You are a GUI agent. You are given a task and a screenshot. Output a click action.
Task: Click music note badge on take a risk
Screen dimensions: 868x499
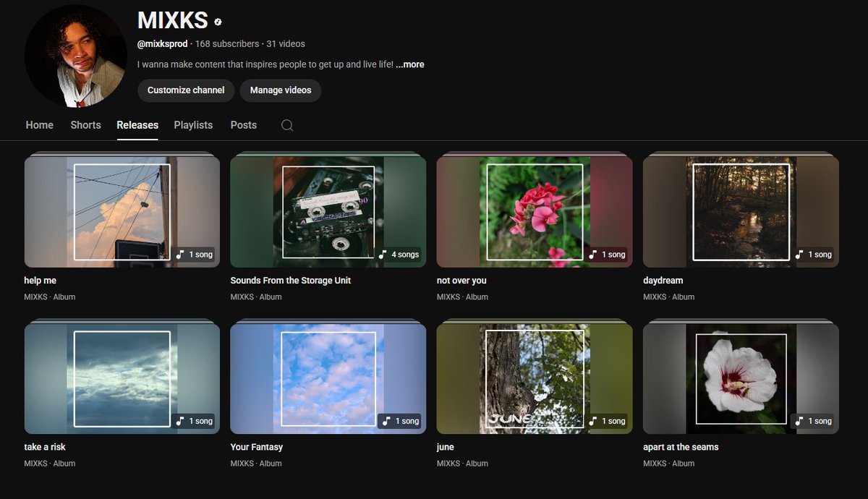pos(195,421)
